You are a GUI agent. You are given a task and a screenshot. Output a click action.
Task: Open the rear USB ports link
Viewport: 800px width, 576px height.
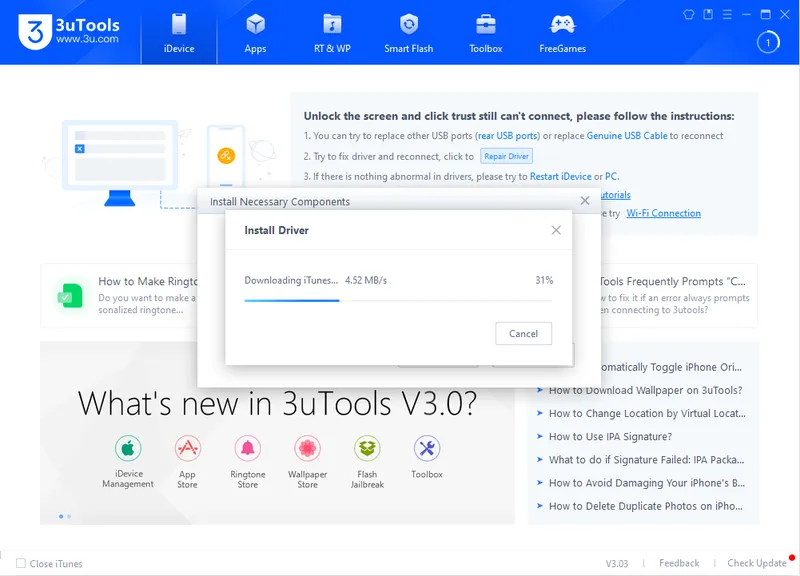pyautogui.click(x=508, y=136)
